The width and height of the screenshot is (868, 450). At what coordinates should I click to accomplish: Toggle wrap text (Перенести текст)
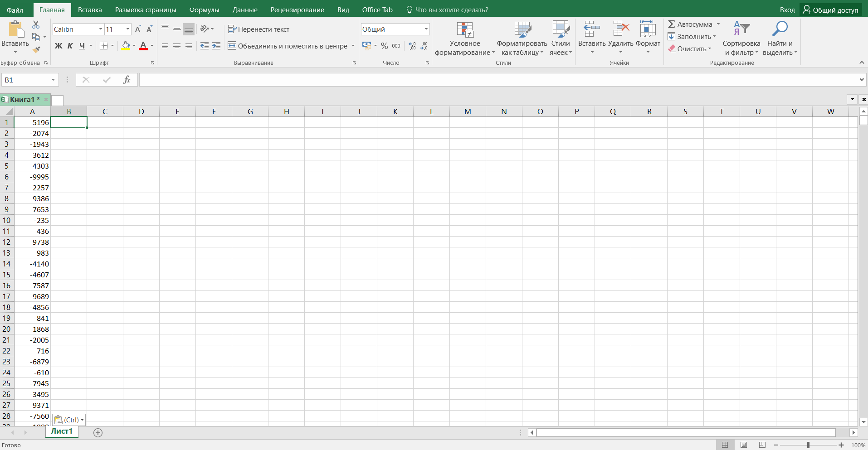click(x=258, y=29)
